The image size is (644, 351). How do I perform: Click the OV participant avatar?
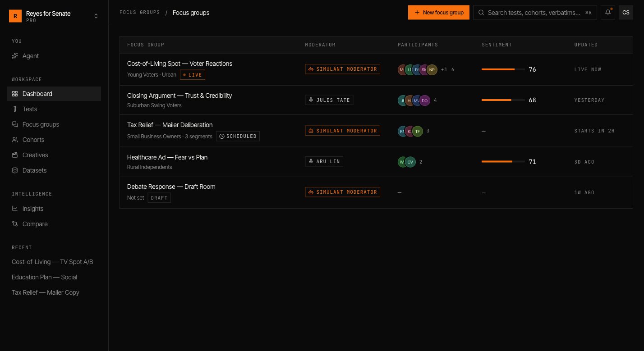[410, 162]
